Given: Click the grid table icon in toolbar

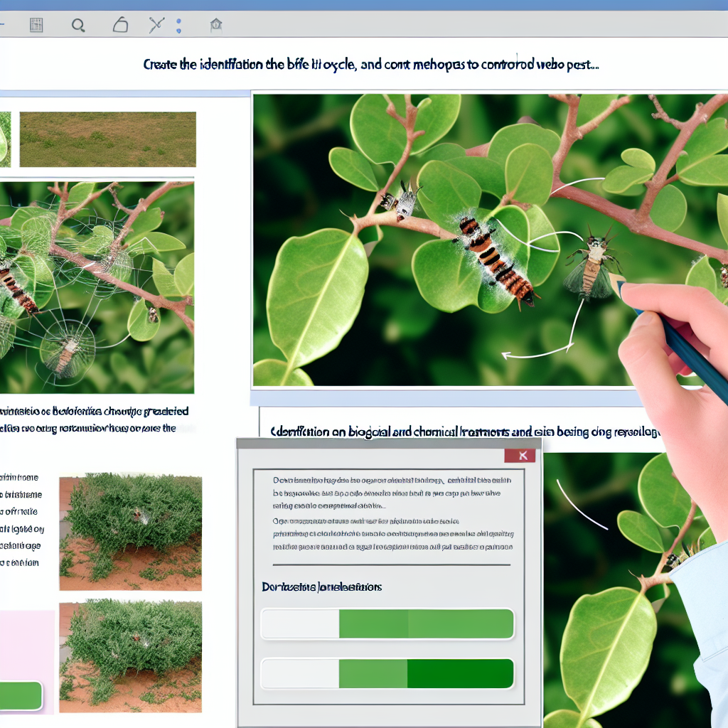Looking at the screenshot, I should [36, 26].
